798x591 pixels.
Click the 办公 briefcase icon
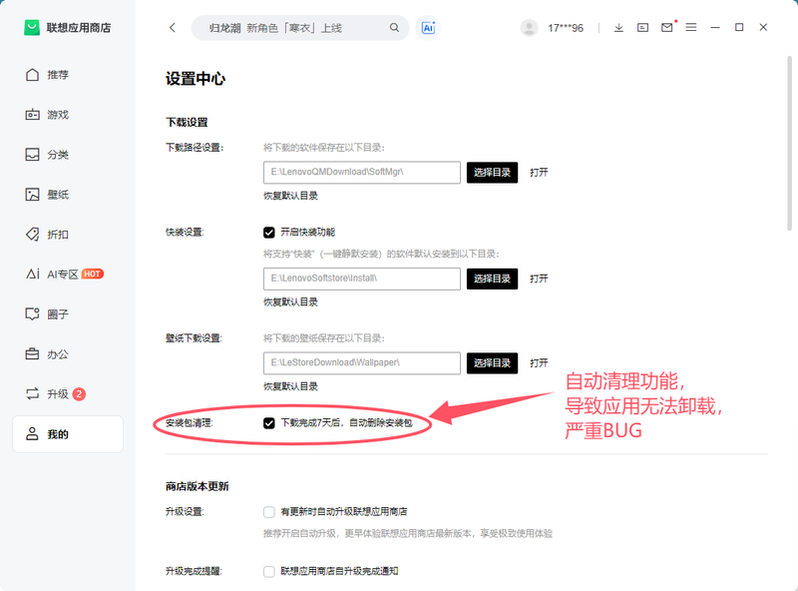point(32,354)
